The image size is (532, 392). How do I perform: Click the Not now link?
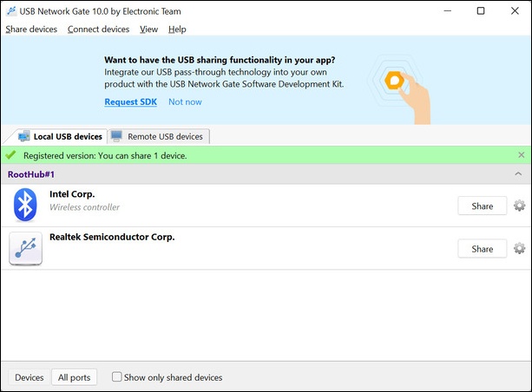tap(185, 101)
